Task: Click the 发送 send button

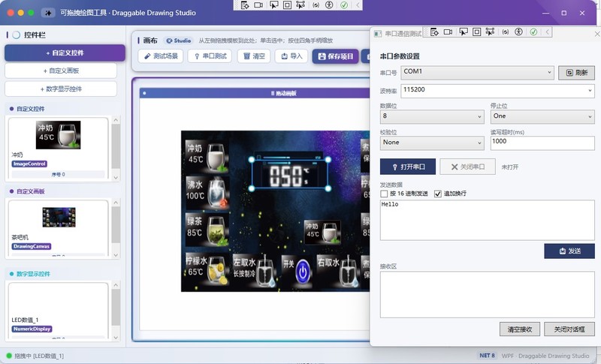Action: point(569,251)
